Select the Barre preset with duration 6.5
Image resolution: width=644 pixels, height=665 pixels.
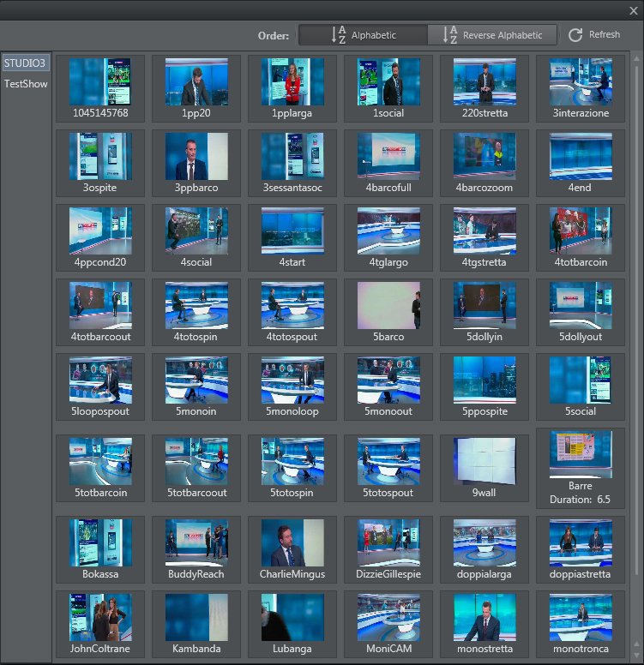581,456
